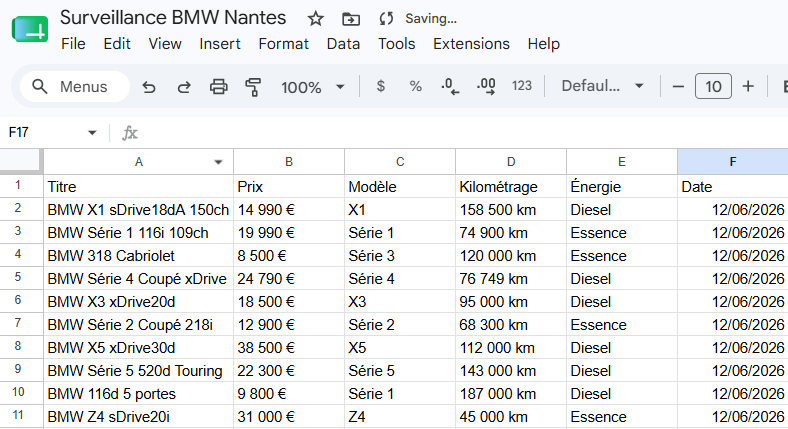Open the Data menu
The height and width of the screenshot is (429, 788).
pos(343,44)
